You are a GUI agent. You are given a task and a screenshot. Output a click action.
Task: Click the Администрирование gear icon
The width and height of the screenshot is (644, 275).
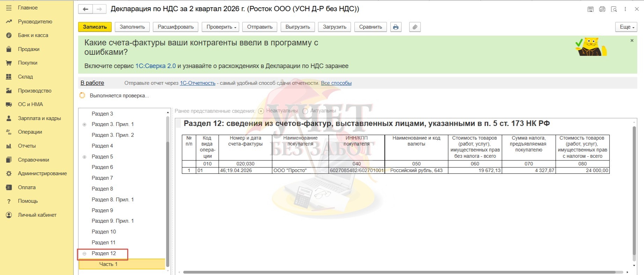pyautogui.click(x=9, y=173)
